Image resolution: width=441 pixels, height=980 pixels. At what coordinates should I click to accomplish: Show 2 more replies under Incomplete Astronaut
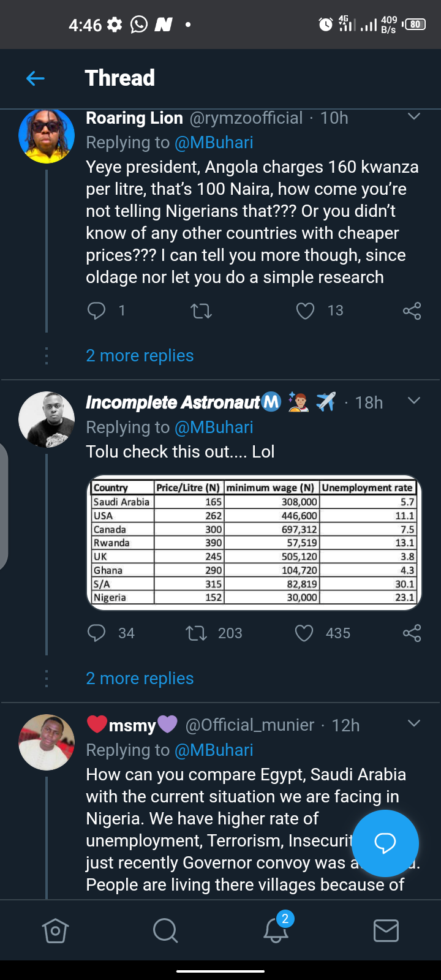pyautogui.click(x=140, y=678)
